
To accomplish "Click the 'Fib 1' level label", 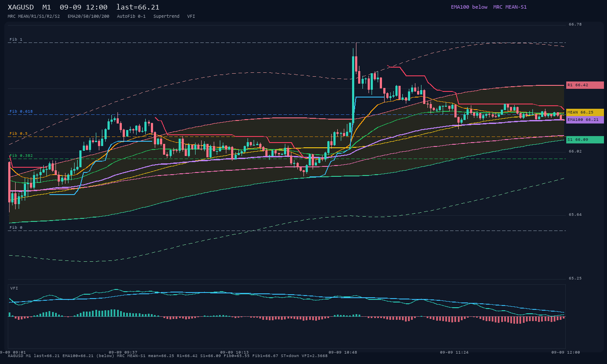I will [16, 39].
